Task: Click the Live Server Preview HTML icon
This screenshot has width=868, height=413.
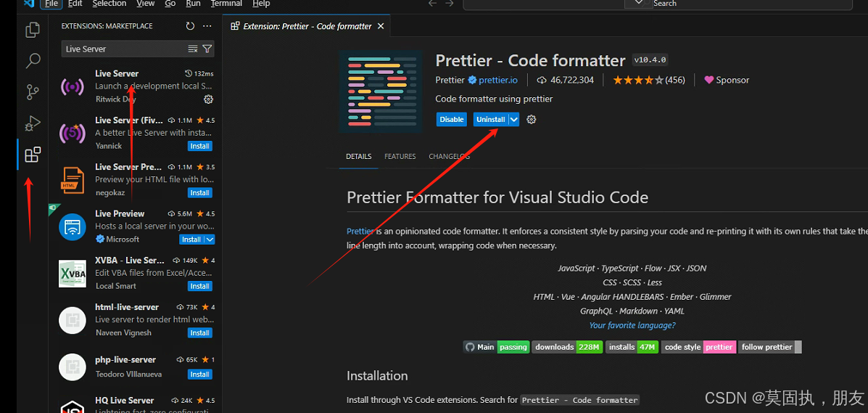Action: 72,179
